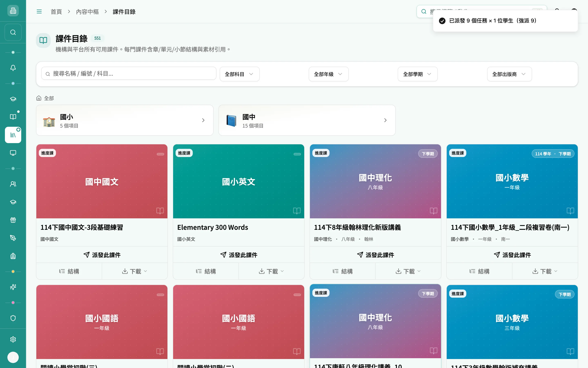This screenshot has width=588, height=368.
Task: Open the pen tool sidebar icon
Action: point(13,238)
